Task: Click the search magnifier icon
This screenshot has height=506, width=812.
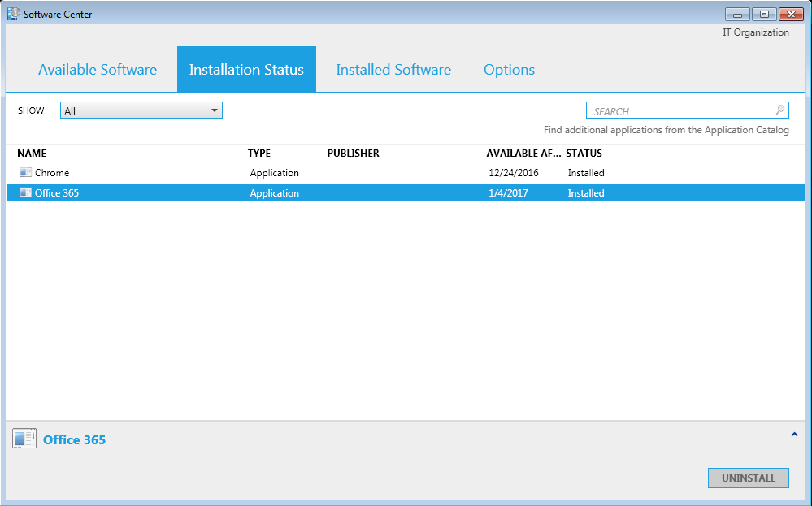Action: pyautogui.click(x=779, y=110)
